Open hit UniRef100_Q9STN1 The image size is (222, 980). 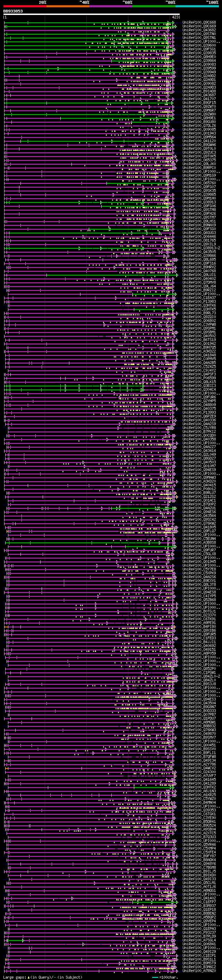(x=199, y=38)
